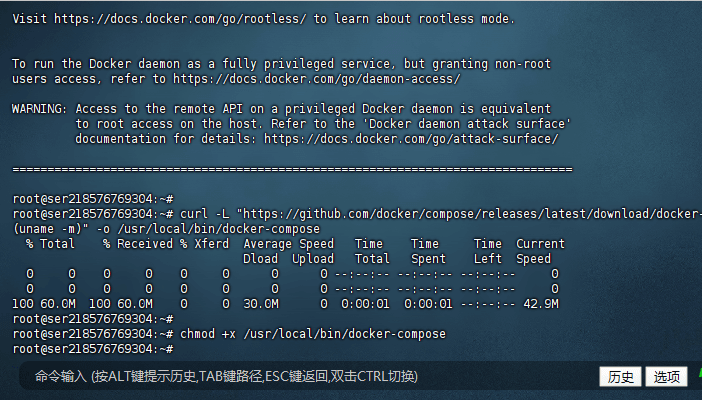The image size is (702, 400).
Task: Click the '30.0M' average download value
Action: 261,304
